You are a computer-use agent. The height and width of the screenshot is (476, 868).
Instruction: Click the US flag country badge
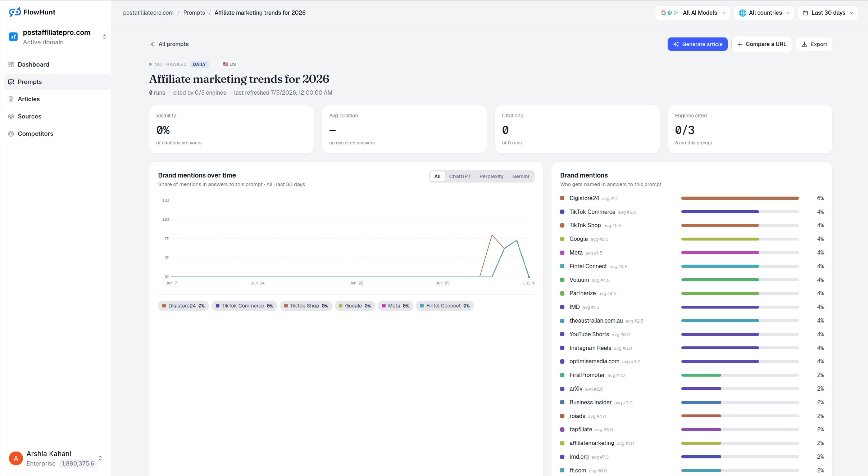coord(229,64)
